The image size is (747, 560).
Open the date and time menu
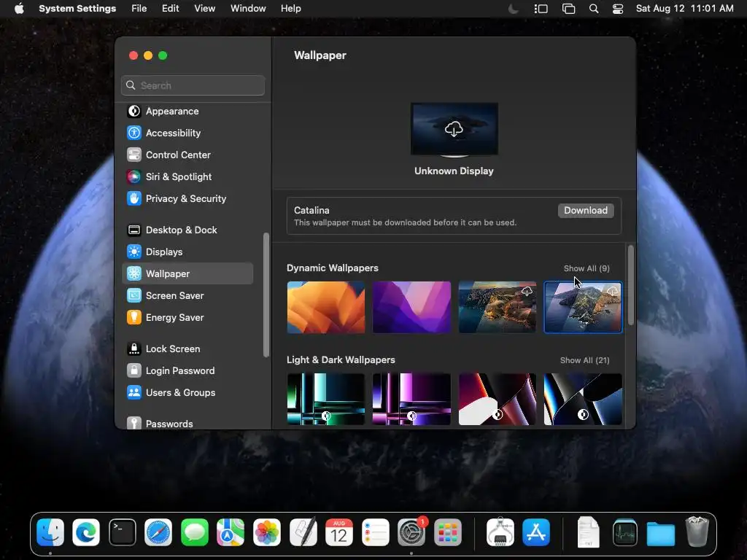[684, 9]
